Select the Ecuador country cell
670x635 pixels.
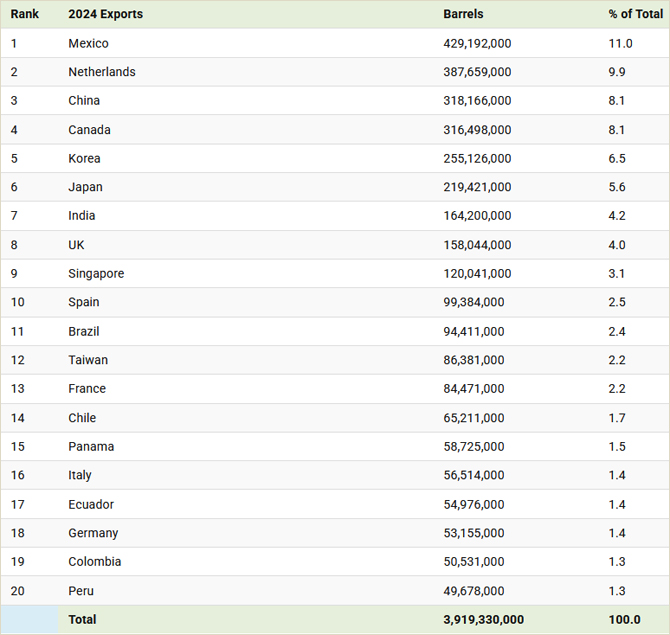pyautogui.click(x=91, y=504)
